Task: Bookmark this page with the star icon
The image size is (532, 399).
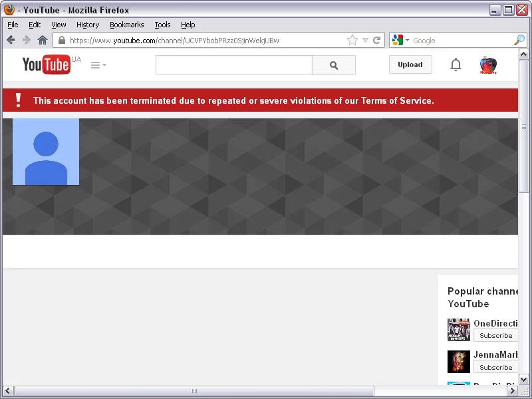Action: click(x=352, y=40)
